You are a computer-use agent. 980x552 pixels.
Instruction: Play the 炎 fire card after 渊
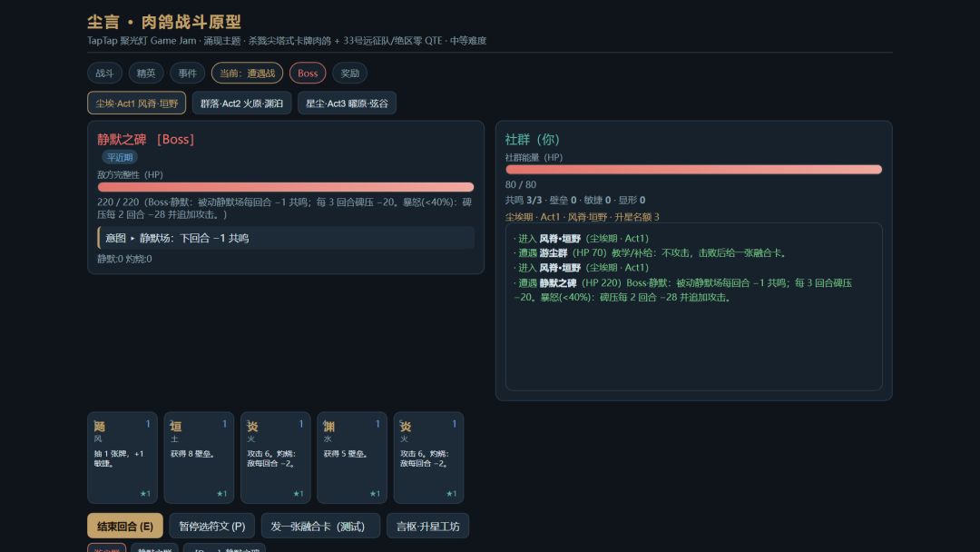[428, 458]
